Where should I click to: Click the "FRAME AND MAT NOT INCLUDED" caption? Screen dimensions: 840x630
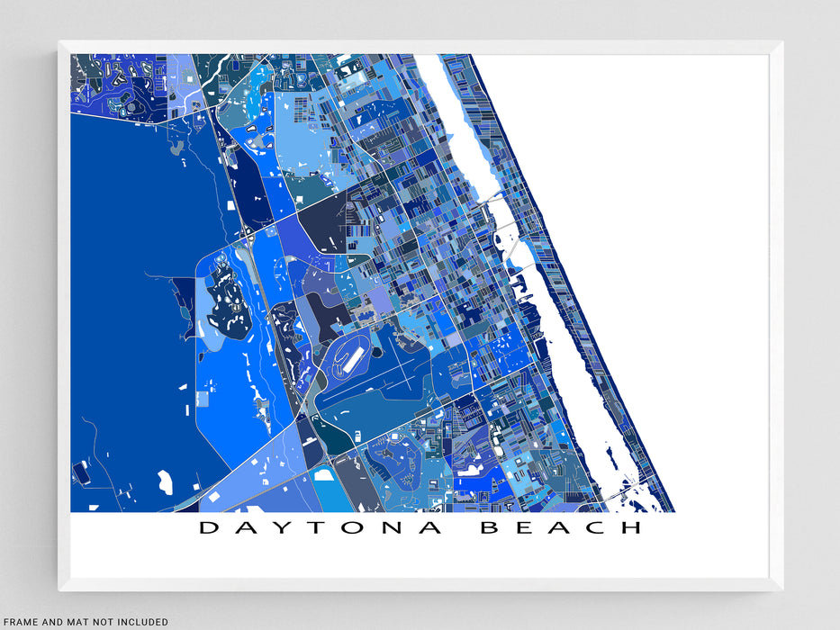[x=85, y=622]
